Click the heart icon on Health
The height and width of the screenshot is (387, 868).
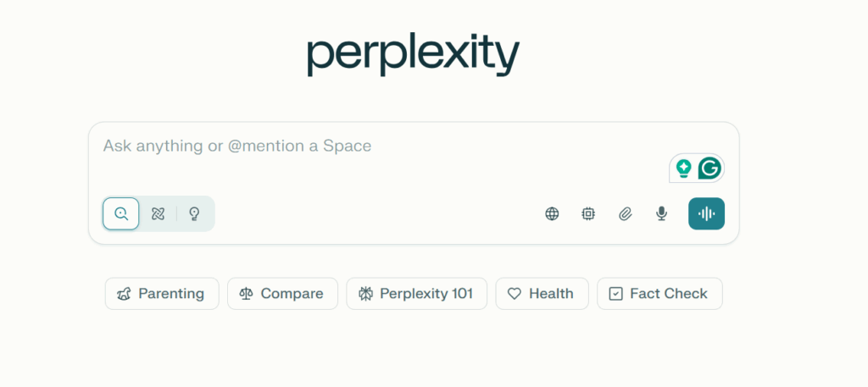point(514,294)
